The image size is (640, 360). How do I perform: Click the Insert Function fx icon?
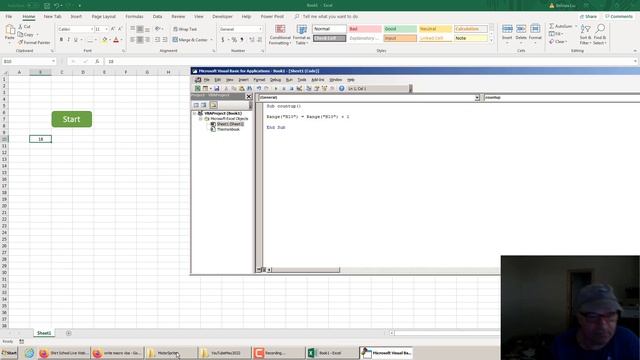coord(97,61)
